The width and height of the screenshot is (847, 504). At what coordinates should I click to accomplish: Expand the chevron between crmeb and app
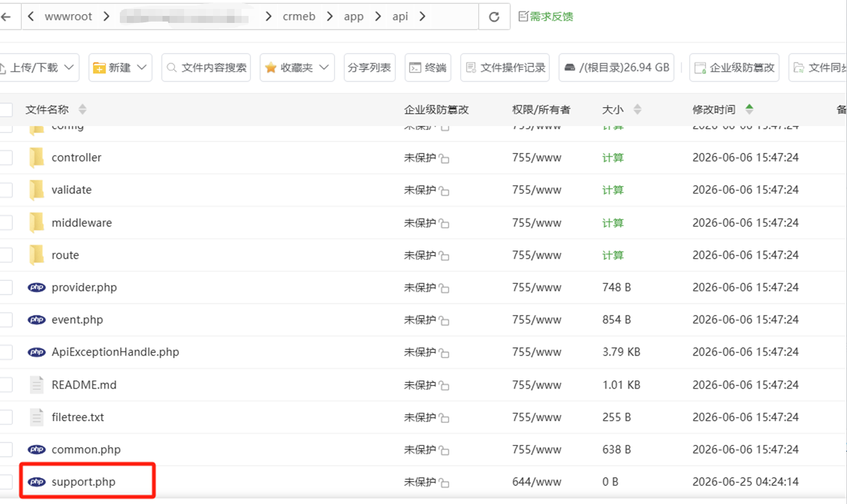point(330,17)
